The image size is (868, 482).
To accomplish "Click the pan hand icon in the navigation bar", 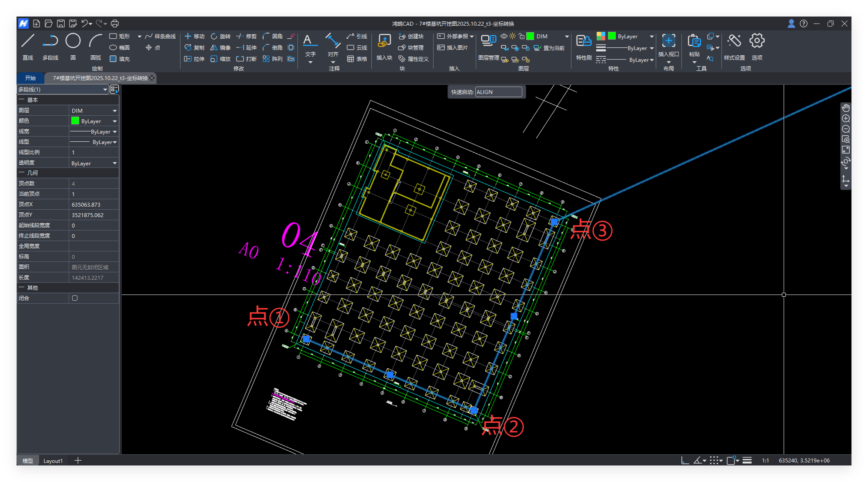I will coord(846,108).
